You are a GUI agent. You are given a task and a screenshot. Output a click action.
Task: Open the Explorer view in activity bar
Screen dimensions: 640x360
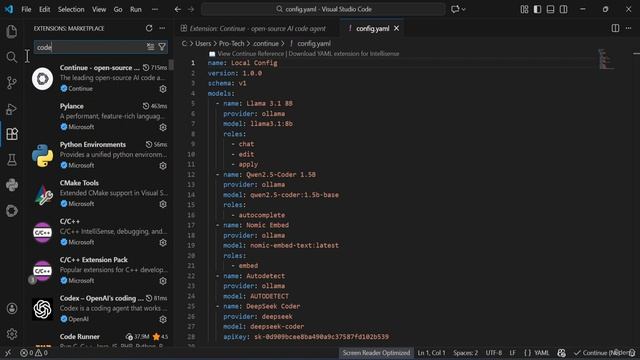[12, 31]
